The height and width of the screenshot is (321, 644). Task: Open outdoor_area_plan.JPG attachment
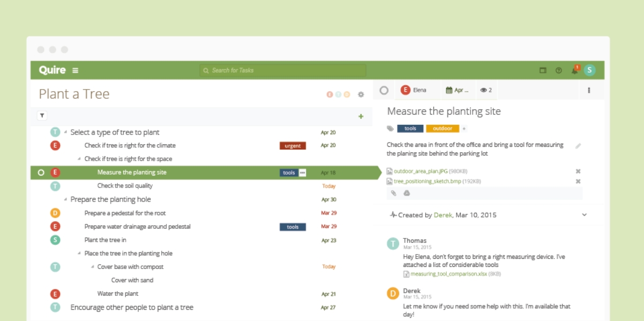(421, 171)
